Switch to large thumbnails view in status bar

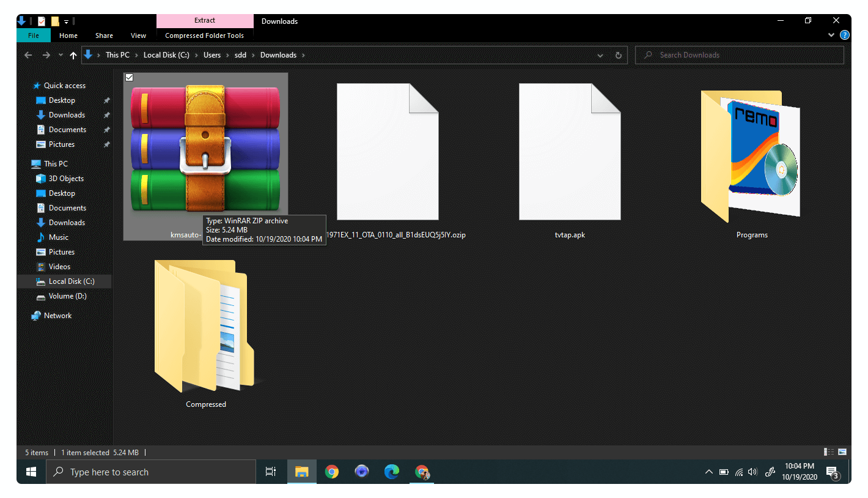click(x=842, y=452)
